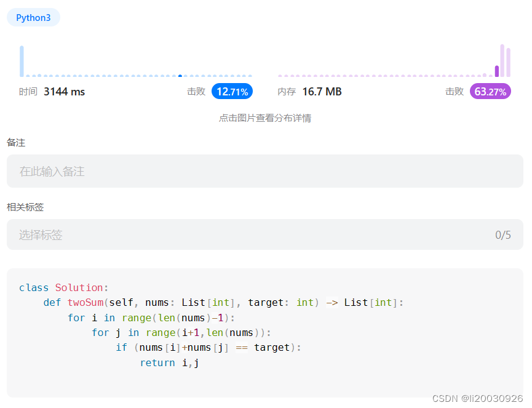Viewport: 532px width, 408px height.
Task: Click 点击图片查看分布详情 link
Action: 265,118
